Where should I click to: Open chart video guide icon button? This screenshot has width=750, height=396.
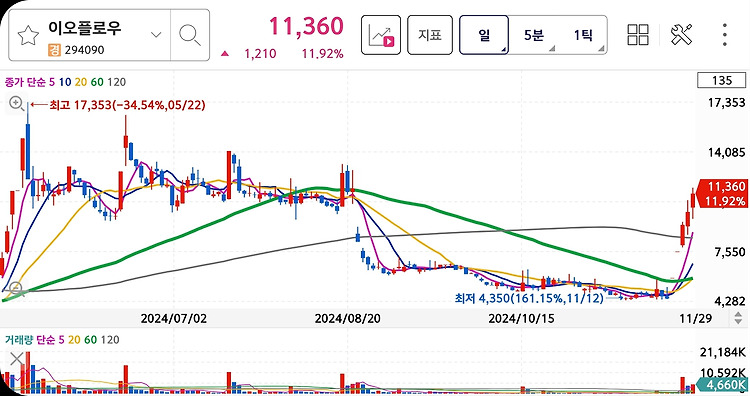tap(381, 35)
